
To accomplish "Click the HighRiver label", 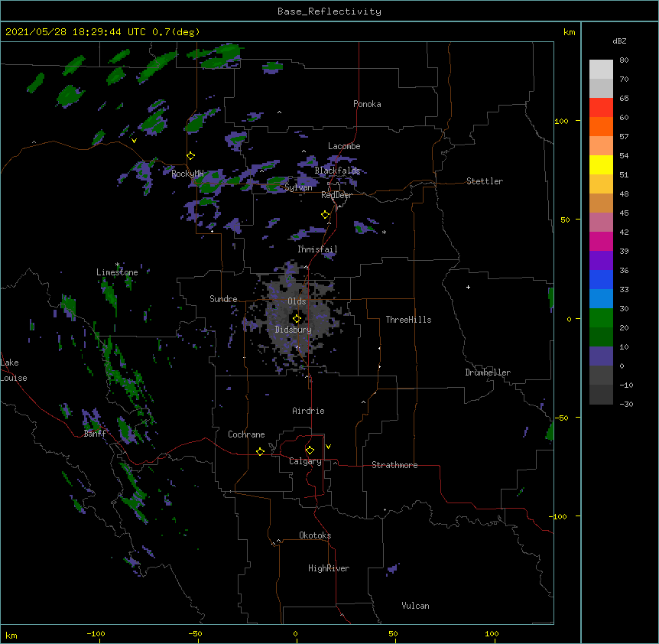I will (x=329, y=568).
